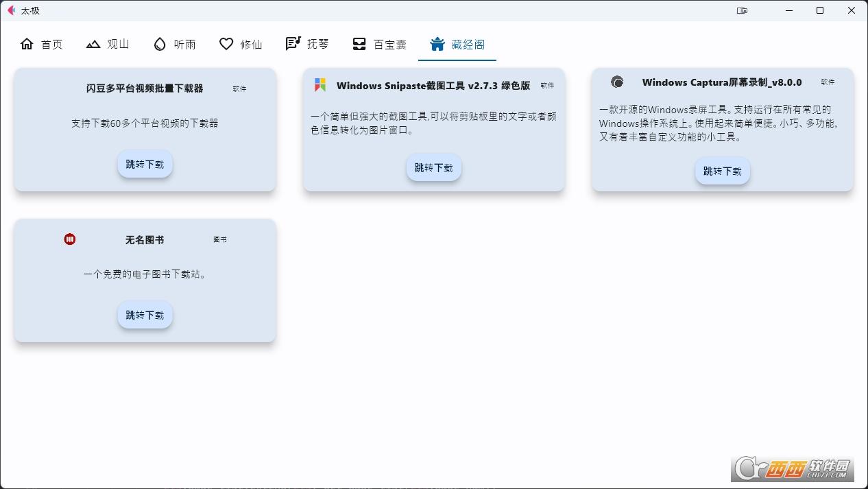
Task: Click 跳转下载 for 闪豆多平台视频批量下载器
Action: 145,164
